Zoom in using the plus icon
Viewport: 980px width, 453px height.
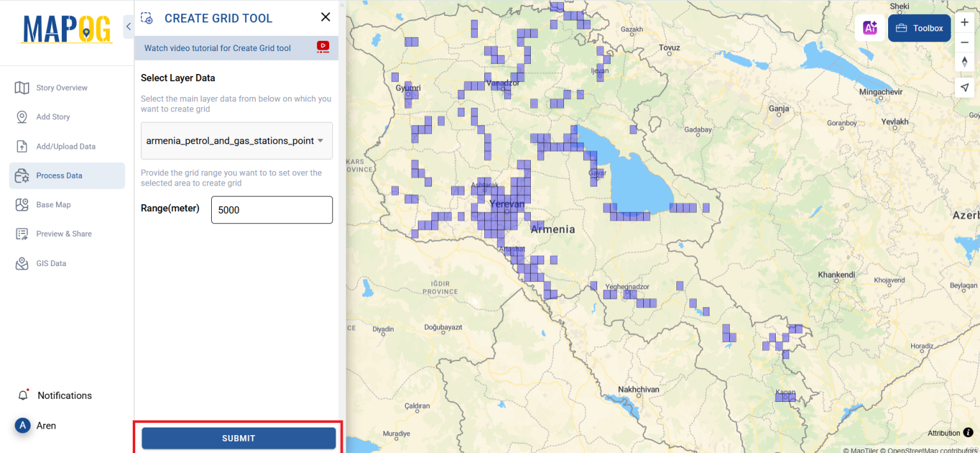(x=965, y=22)
